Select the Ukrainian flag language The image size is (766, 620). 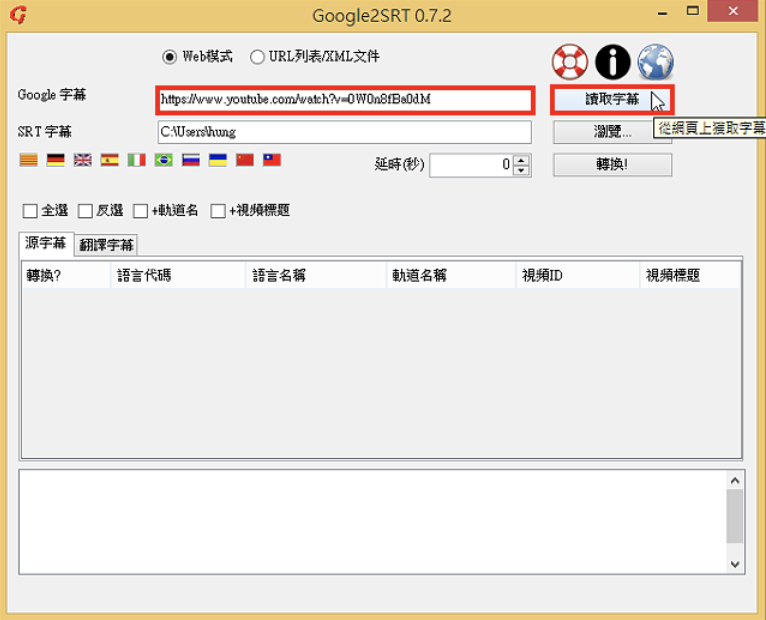click(x=218, y=160)
